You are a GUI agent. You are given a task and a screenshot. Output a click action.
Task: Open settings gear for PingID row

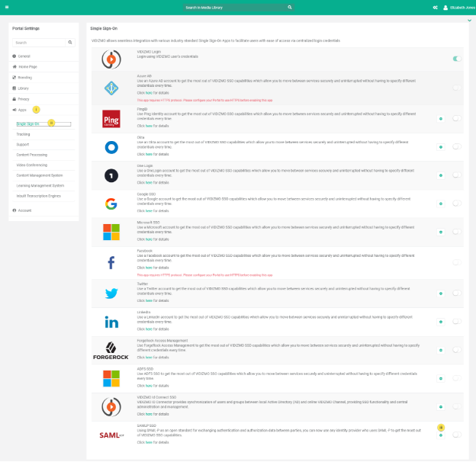pos(441,119)
